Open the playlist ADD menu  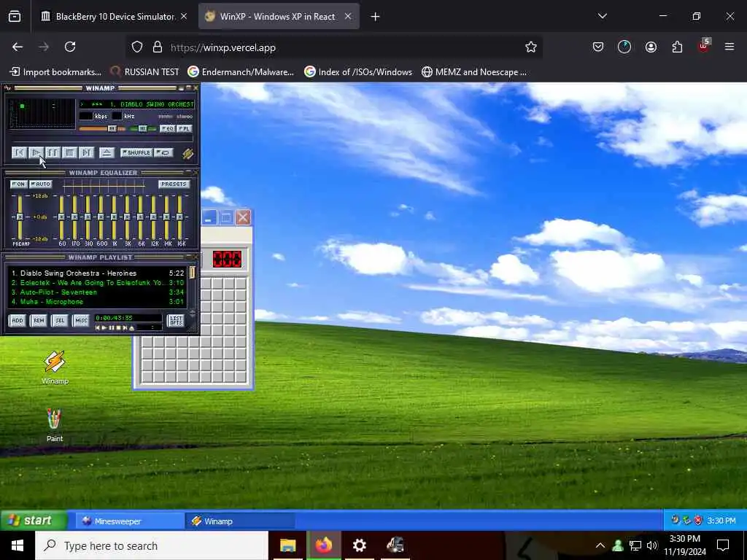click(18, 321)
